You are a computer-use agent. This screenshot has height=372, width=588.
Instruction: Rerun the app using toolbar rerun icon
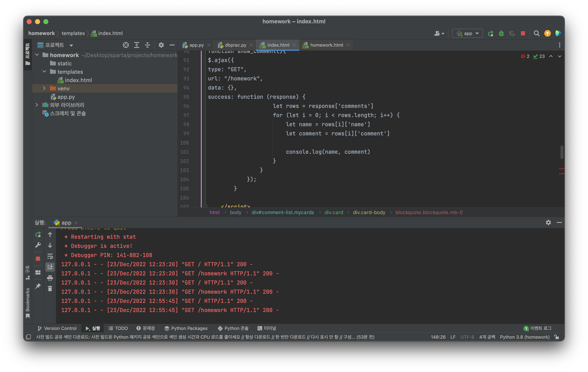[490, 34]
